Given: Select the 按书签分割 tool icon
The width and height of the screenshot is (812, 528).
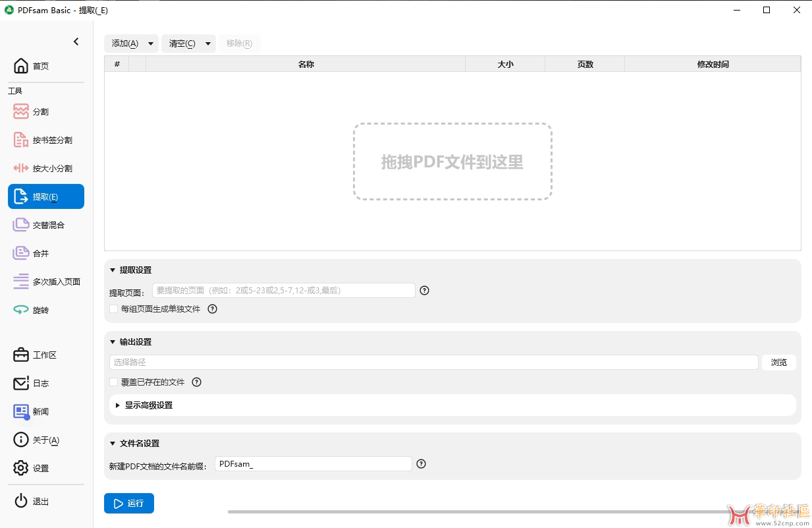Looking at the screenshot, I should click(21, 140).
